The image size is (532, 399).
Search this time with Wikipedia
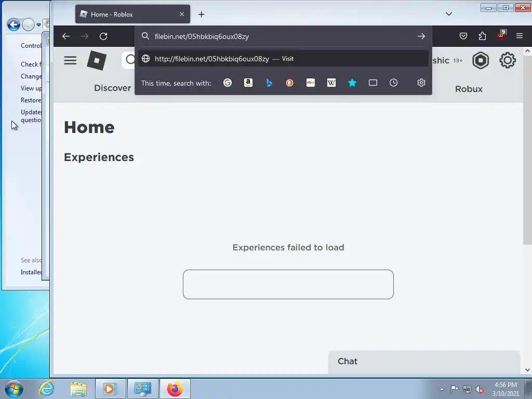tap(331, 83)
